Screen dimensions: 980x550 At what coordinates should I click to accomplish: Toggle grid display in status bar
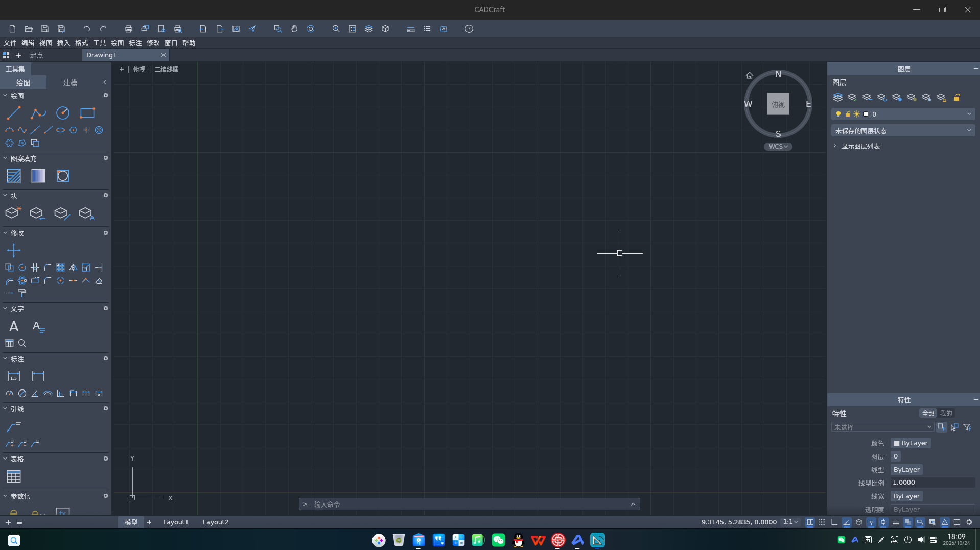[810, 522]
